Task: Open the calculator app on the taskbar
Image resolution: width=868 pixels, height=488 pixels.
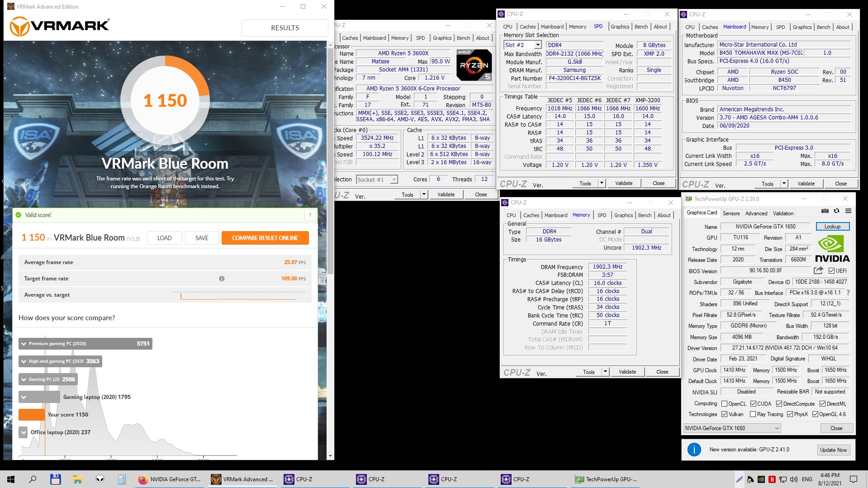Action: pyautogui.click(x=122, y=479)
